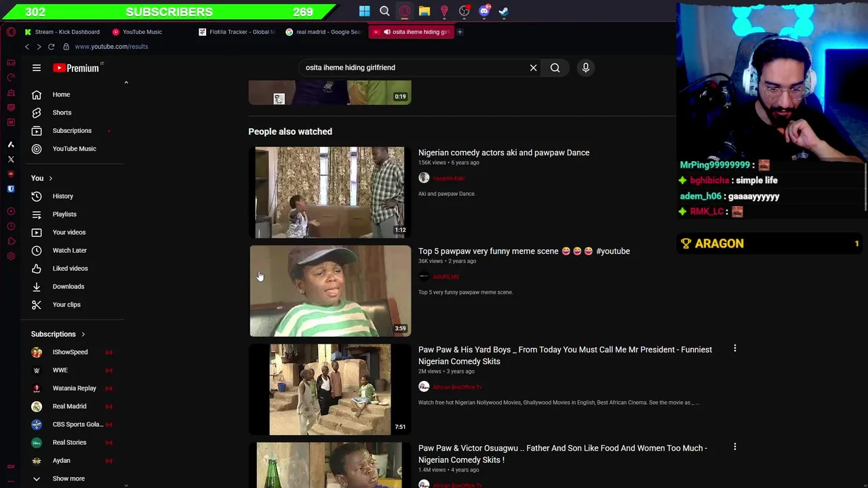Open options menu for Yard Boys video
This screenshot has height=488, width=868.
pos(734,348)
